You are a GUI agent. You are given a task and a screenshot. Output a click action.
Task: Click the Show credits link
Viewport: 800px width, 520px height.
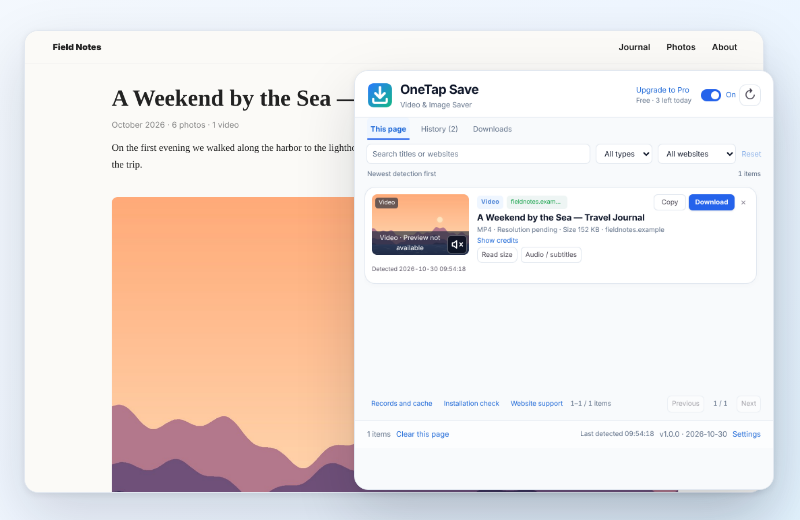coord(497,240)
